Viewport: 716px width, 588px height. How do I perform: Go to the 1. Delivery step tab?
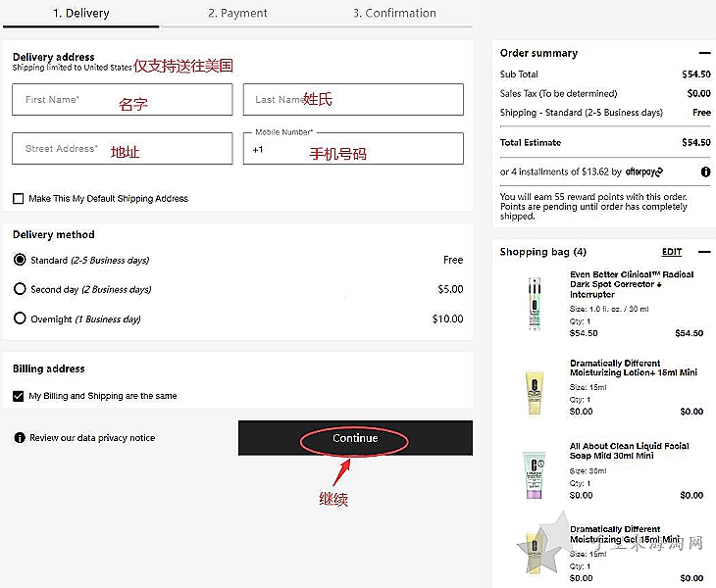[x=80, y=13]
